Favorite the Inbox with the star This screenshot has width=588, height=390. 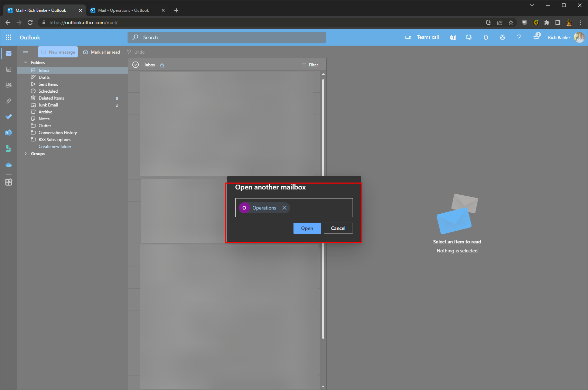162,65
